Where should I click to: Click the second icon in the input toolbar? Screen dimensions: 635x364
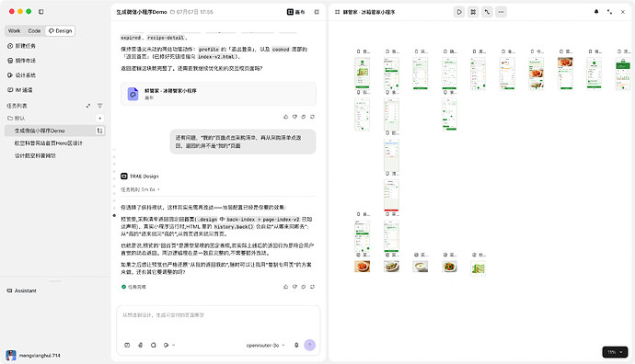(141, 345)
